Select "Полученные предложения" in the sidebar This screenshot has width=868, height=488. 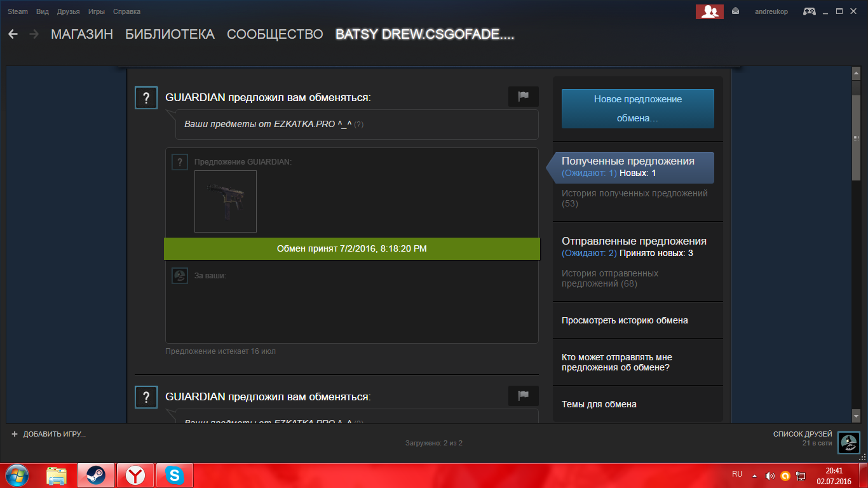coord(628,161)
